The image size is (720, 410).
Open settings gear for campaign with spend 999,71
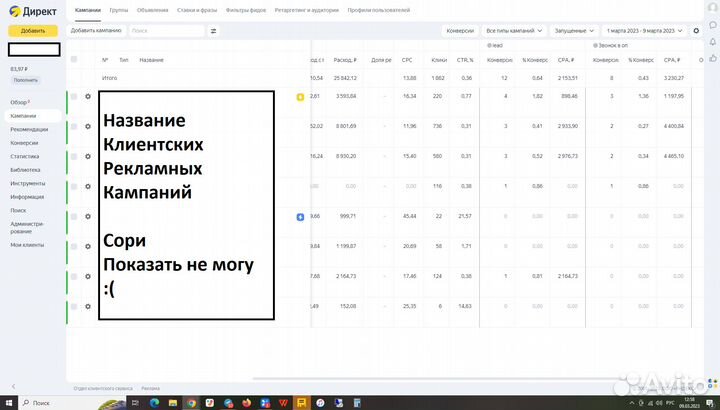point(88,216)
